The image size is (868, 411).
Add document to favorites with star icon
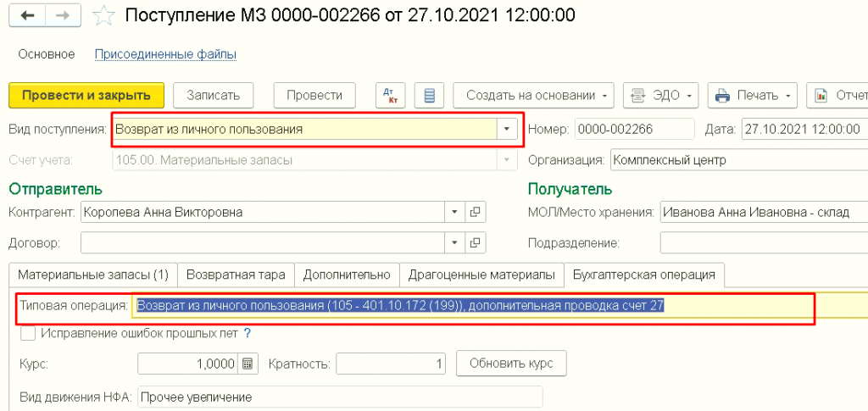(x=103, y=15)
